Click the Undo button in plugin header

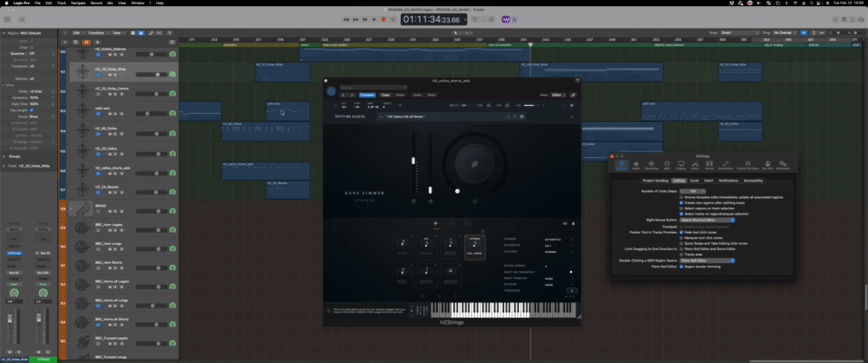click(x=417, y=95)
